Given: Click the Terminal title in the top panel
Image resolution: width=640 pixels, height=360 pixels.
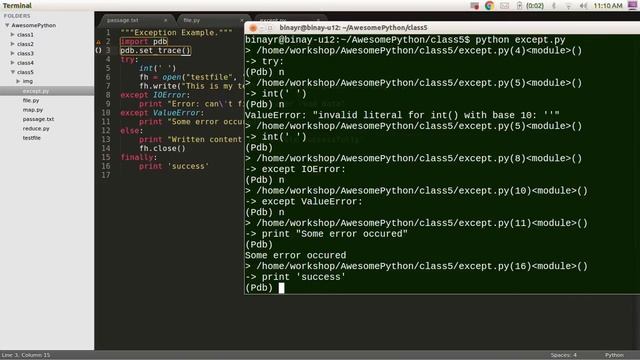Looking at the screenshot, I should click(x=17, y=5).
